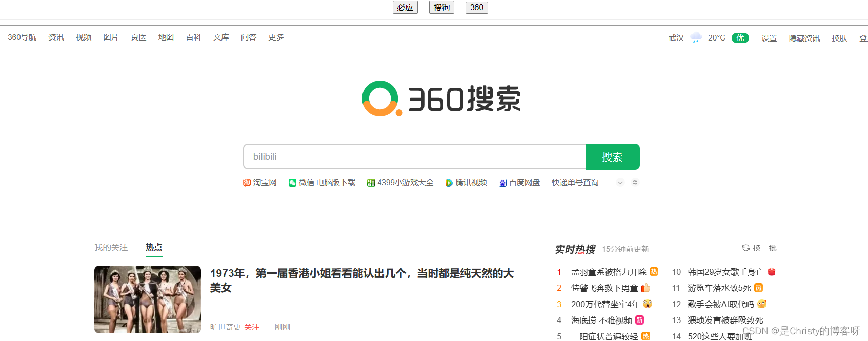Click the rainy weather cloud icon
This screenshot has height=341, width=868.
(x=696, y=37)
